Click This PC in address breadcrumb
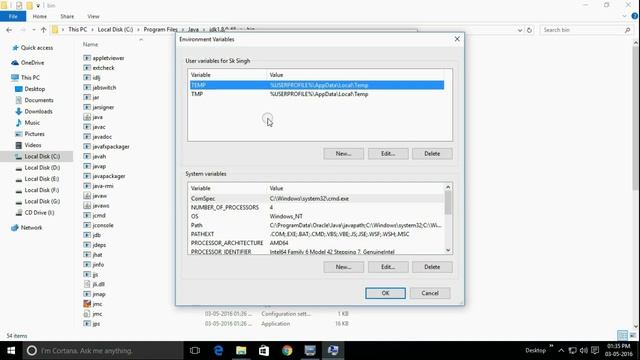Image resolution: width=640 pixels, height=360 pixels. click(x=78, y=30)
